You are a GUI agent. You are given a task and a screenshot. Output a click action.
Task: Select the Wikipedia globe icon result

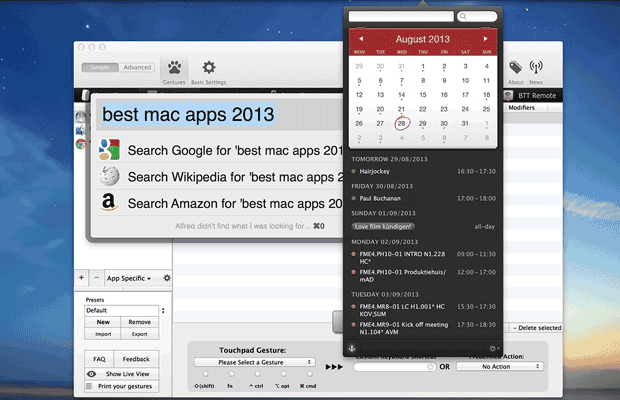tap(109, 176)
